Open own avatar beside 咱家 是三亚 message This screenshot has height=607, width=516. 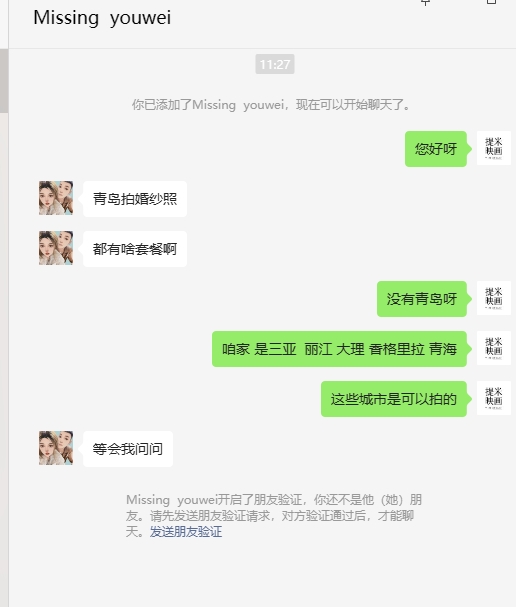[494, 348]
